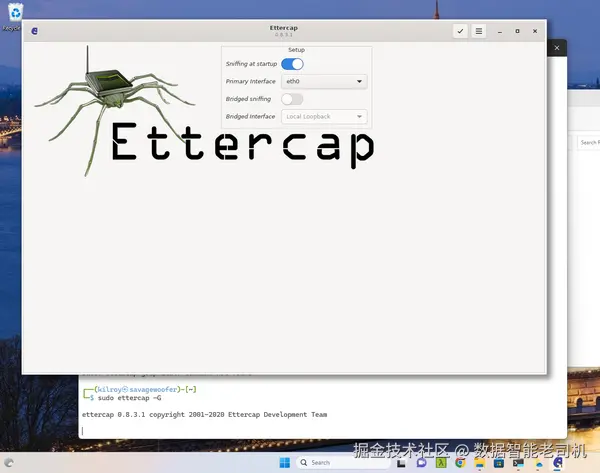Click the Ettercap icon on the taskbar
The image size is (600, 473).
[x=558, y=463]
